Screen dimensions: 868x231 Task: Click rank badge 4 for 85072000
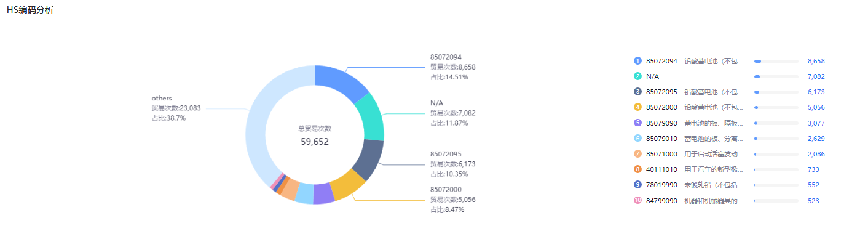pyautogui.click(x=637, y=107)
